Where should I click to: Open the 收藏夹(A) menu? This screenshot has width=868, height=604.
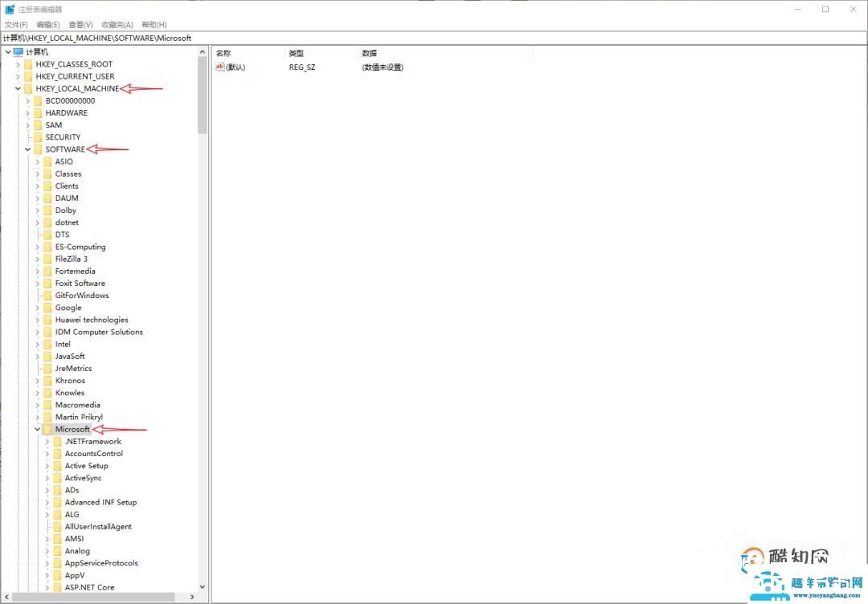point(116,24)
